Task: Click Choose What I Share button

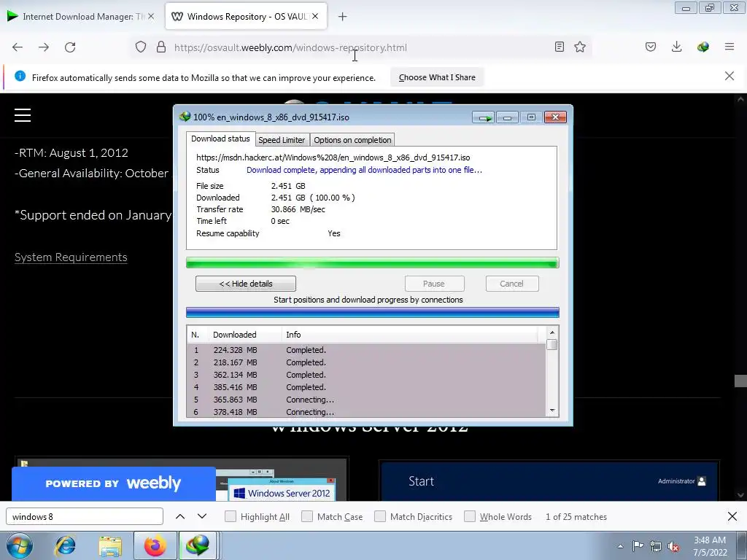Action: (438, 77)
